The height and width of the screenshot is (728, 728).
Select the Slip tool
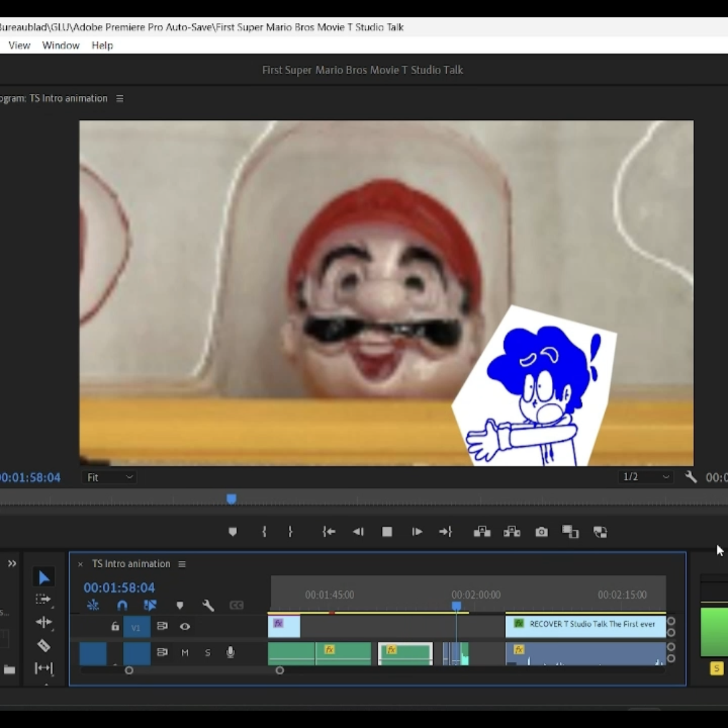pyautogui.click(x=44, y=668)
